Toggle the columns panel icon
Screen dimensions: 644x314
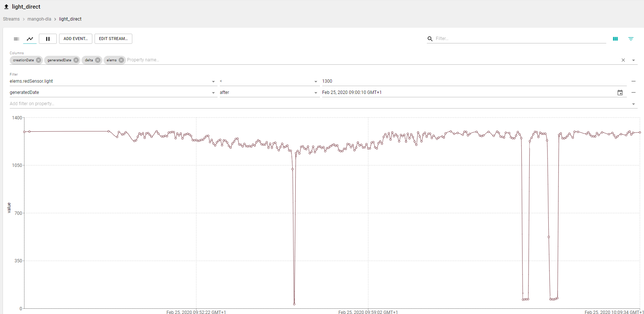click(x=615, y=39)
